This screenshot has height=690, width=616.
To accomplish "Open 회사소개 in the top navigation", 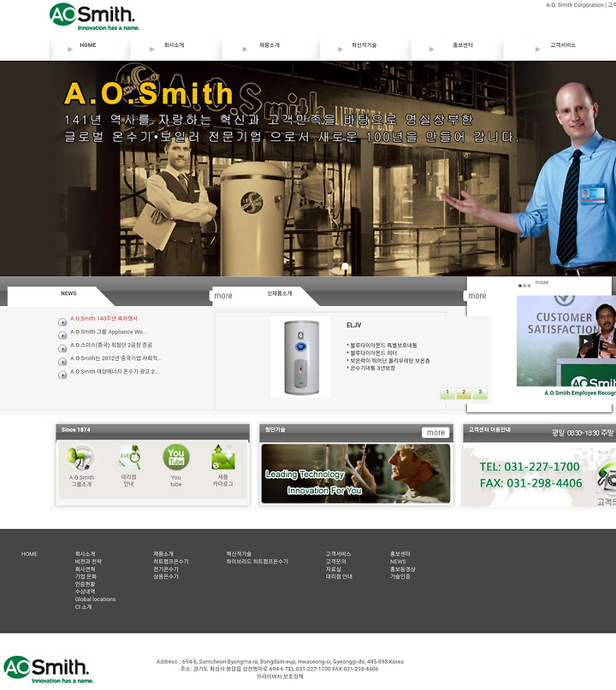I will coord(174,44).
